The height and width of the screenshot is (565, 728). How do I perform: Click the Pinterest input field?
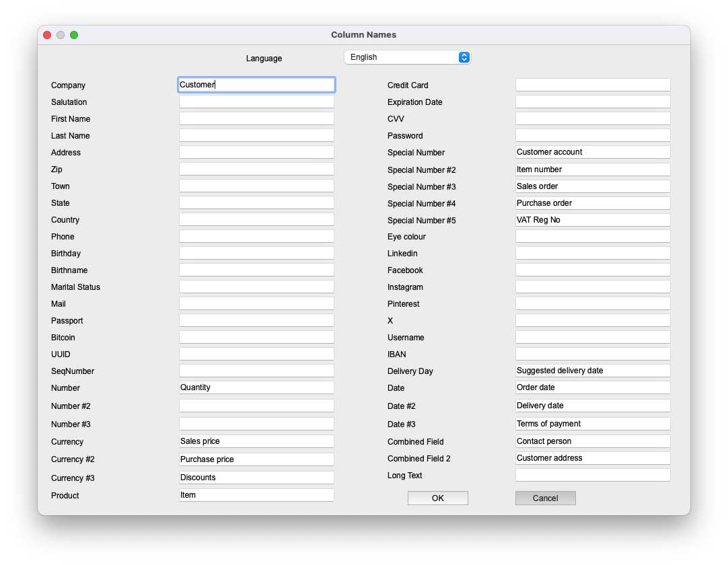[593, 303]
